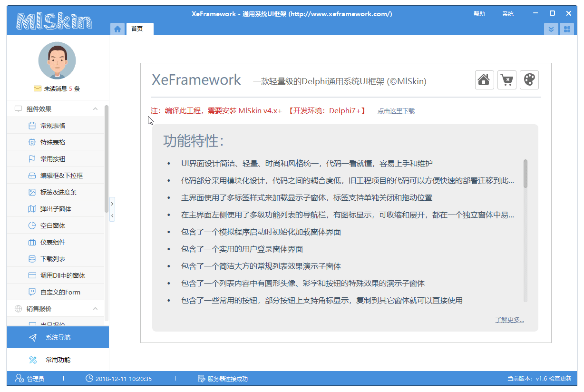Click the bullet starting with UI界面设计简洁

tap(307, 164)
